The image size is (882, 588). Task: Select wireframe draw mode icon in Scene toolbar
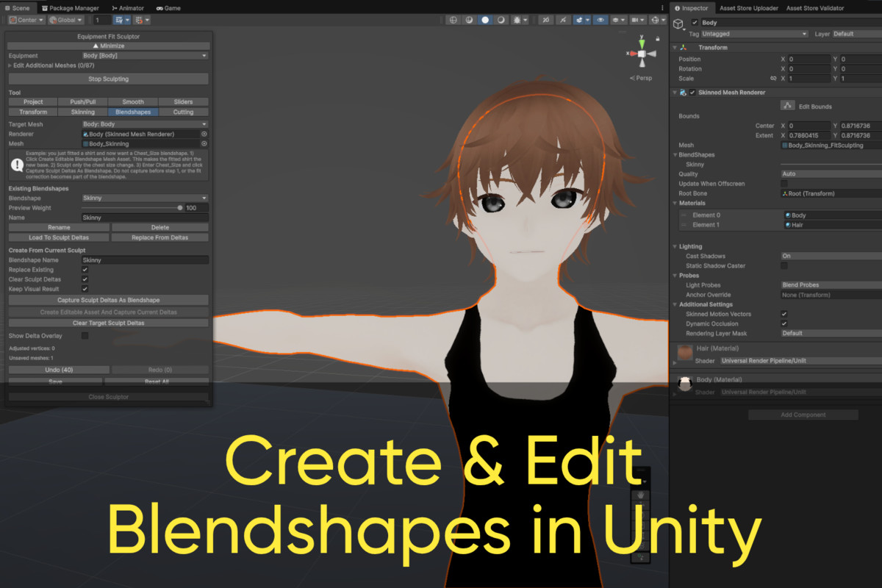click(x=453, y=20)
